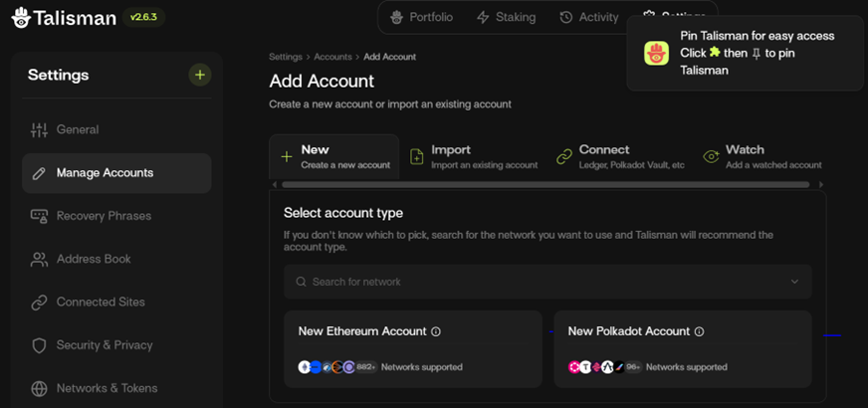
Task: Click the Manage Accounts pencil icon
Action: 39,173
